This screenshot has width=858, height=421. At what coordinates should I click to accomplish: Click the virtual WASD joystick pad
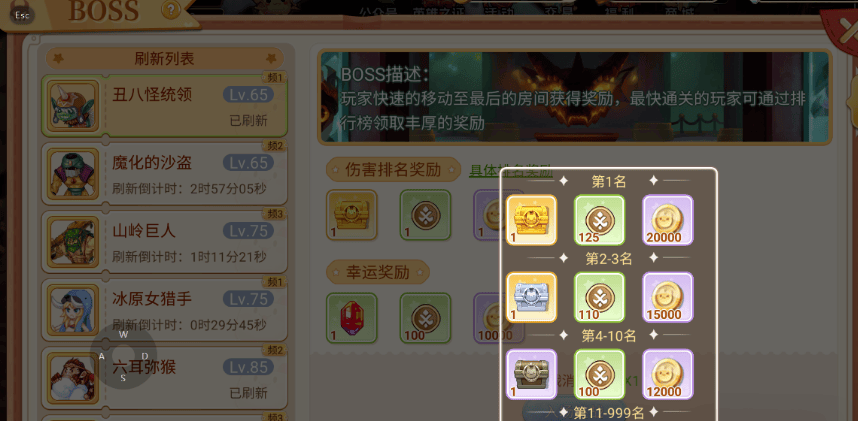pos(124,356)
